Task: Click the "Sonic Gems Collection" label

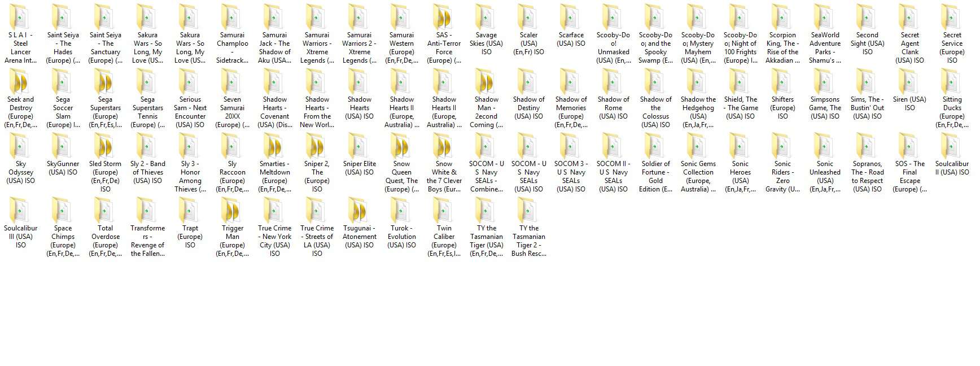Action: 698,176
